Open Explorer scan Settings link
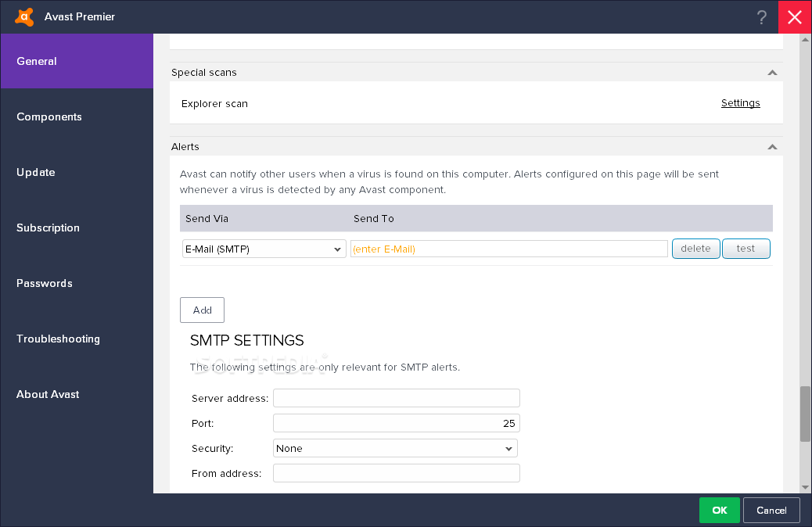This screenshot has height=527, width=812. (x=740, y=103)
